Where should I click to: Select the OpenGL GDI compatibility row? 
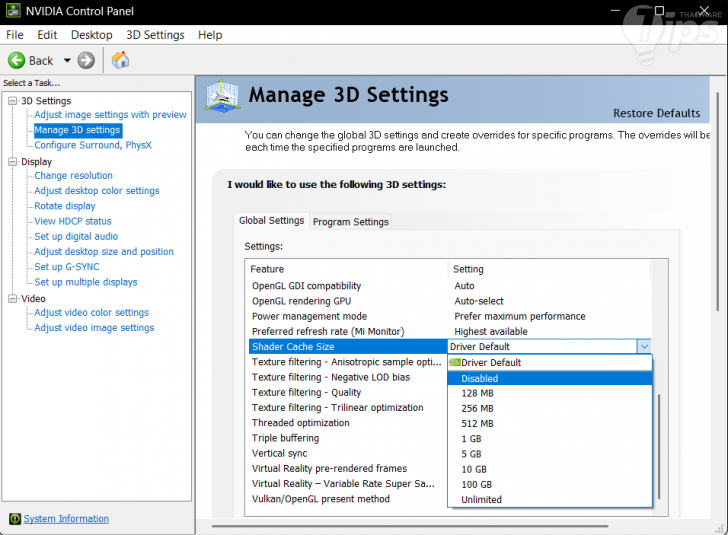pos(449,286)
